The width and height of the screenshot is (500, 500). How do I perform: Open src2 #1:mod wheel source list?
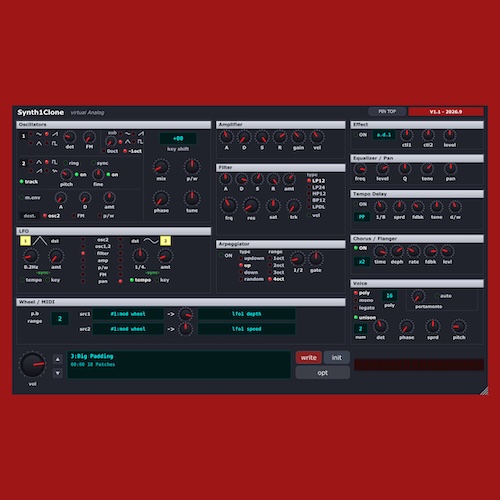pyautogui.click(x=128, y=329)
